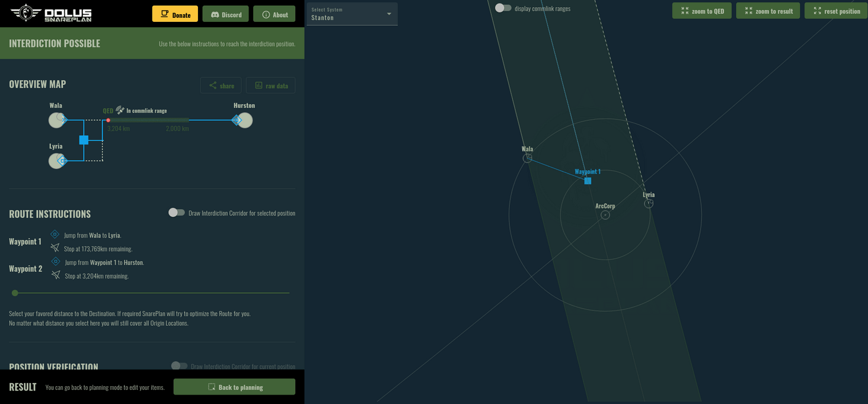This screenshot has width=868, height=404.
Task: Click the zoom to QED button
Action: click(701, 10)
